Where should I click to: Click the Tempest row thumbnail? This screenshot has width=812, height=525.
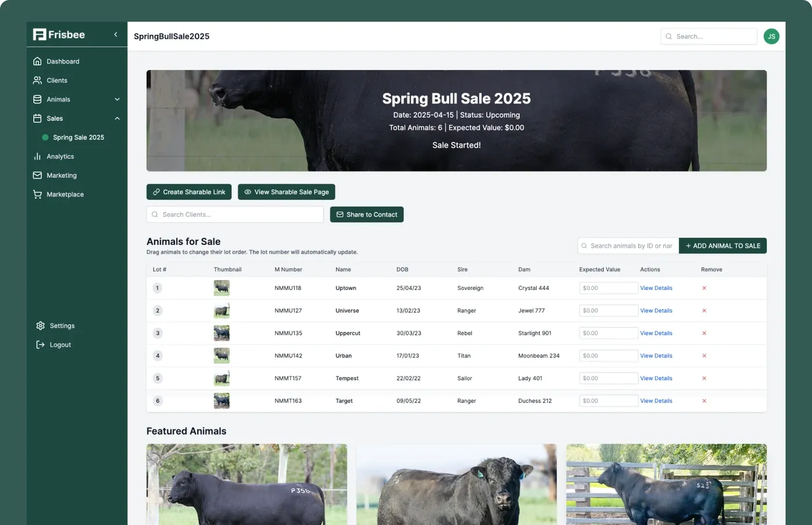[222, 378]
